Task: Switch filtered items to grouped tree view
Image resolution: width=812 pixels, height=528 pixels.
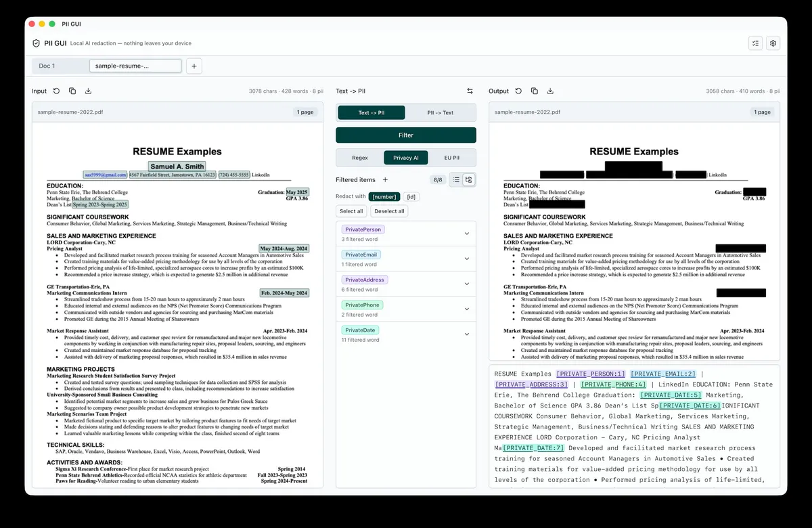Action: pos(468,179)
